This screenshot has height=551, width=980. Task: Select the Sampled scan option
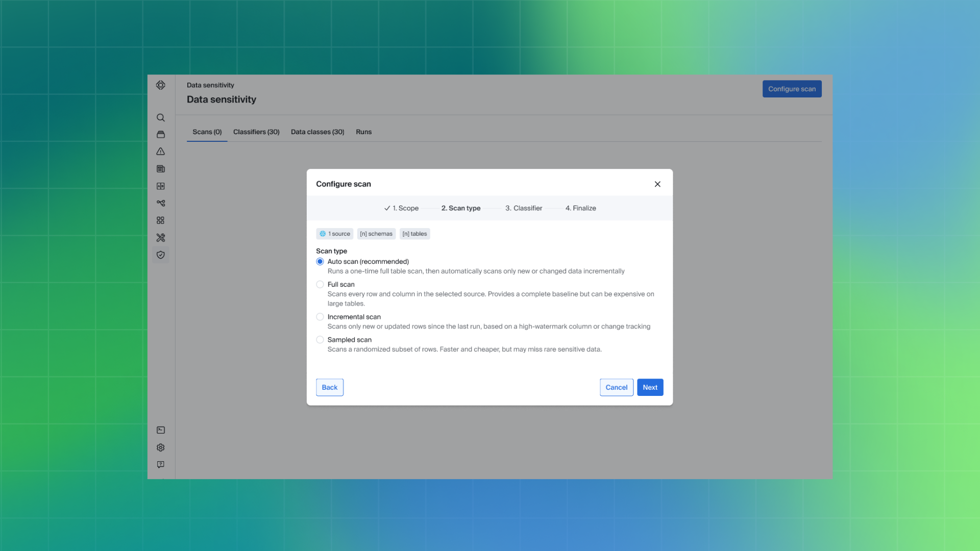(x=320, y=340)
